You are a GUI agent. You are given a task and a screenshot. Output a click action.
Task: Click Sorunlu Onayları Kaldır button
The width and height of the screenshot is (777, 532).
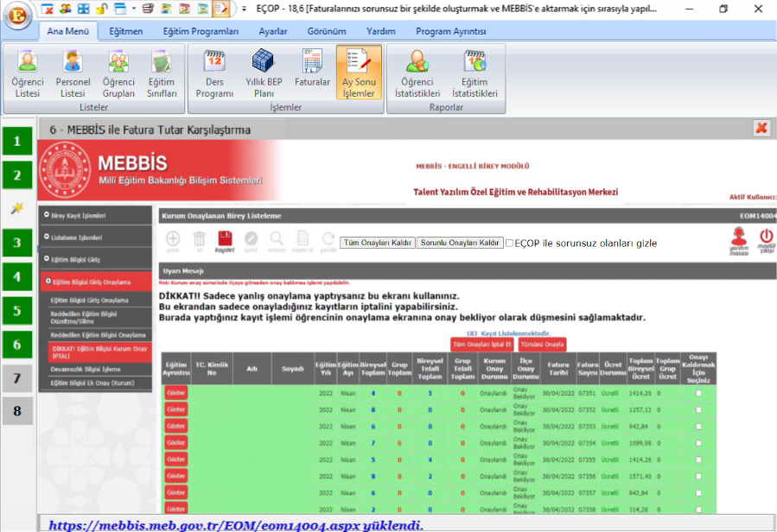click(460, 243)
